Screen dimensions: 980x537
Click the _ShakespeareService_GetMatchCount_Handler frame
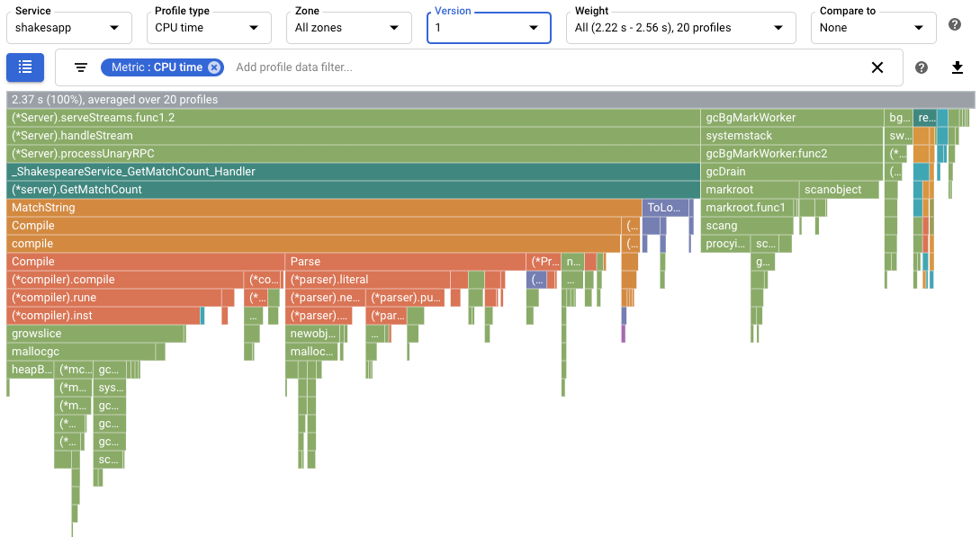tap(351, 171)
